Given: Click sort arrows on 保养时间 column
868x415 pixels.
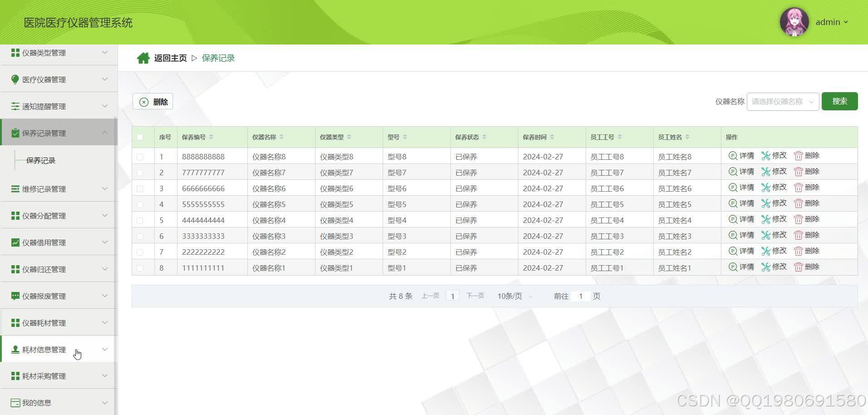Looking at the screenshot, I should click(552, 137).
